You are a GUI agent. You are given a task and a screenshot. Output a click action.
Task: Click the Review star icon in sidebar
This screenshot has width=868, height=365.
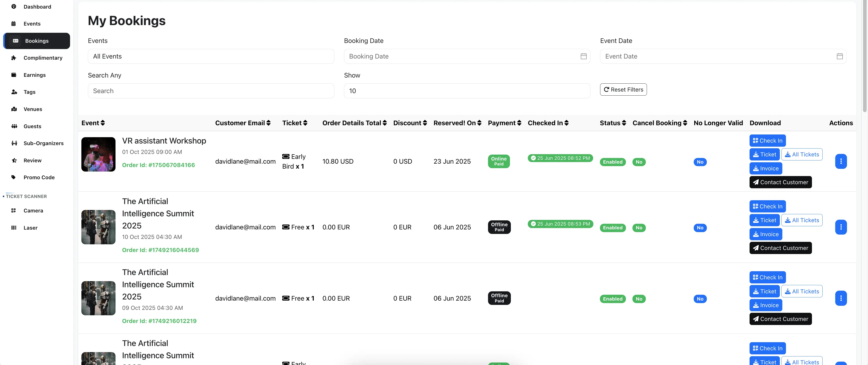(x=14, y=160)
